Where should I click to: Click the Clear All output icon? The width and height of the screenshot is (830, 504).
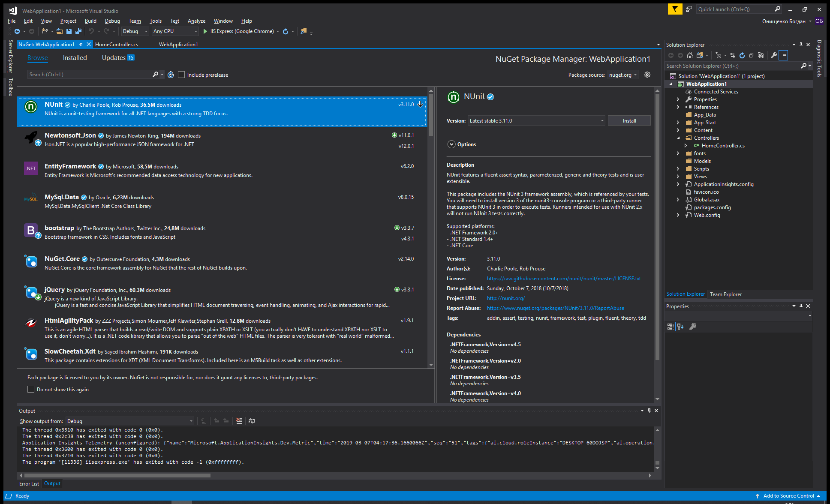239,421
